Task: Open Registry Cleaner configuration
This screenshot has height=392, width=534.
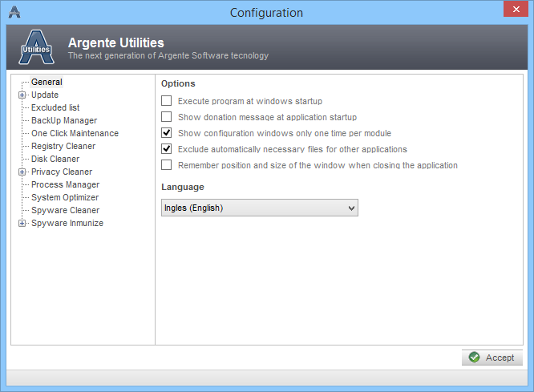Action: (63, 146)
